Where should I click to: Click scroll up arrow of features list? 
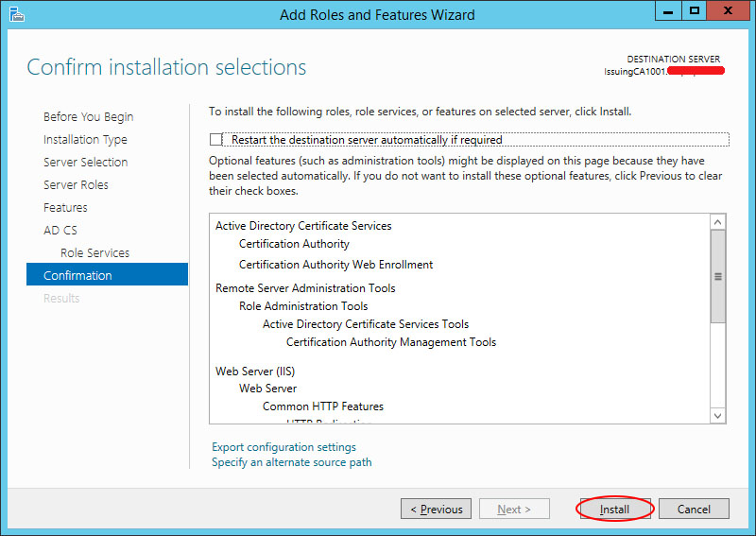[718, 222]
